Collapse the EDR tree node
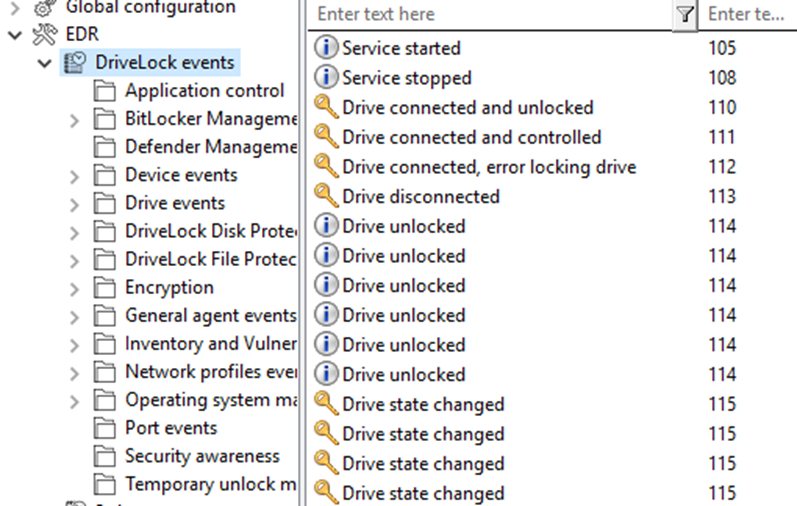The image size is (797, 506). pyautogui.click(x=15, y=35)
